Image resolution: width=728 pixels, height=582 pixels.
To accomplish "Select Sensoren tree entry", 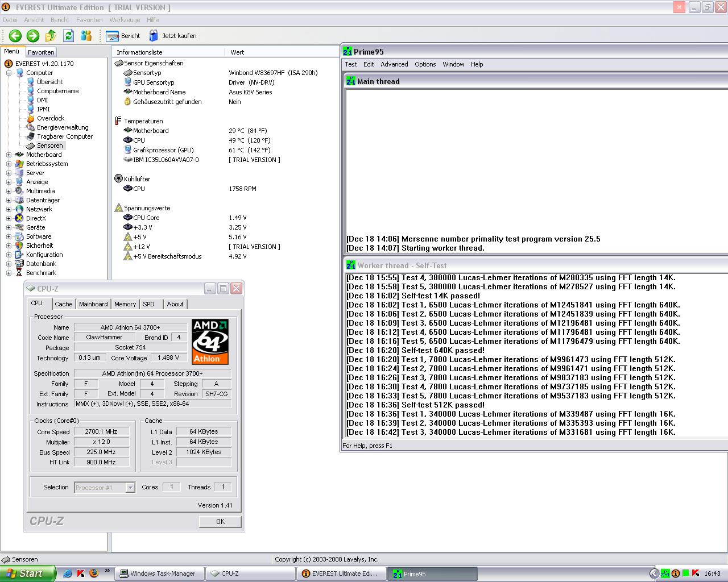I will click(x=50, y=145).
